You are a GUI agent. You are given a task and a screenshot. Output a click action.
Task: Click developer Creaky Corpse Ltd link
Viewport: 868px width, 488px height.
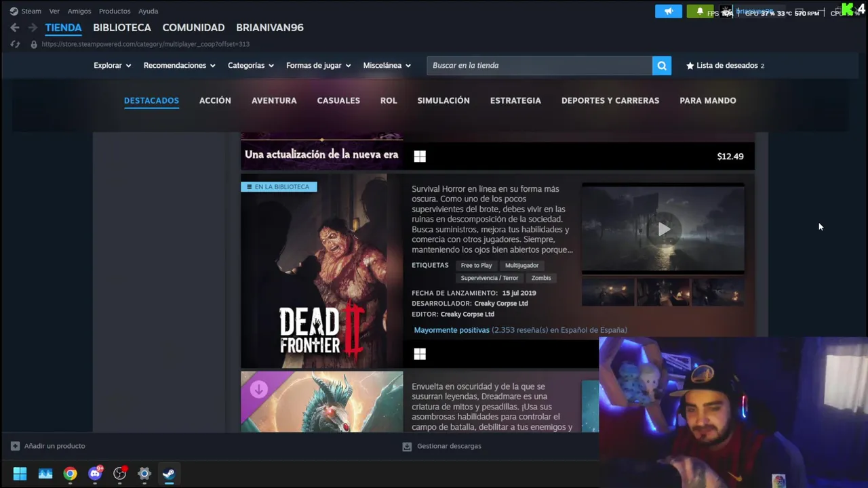click(x=501, y=304)
